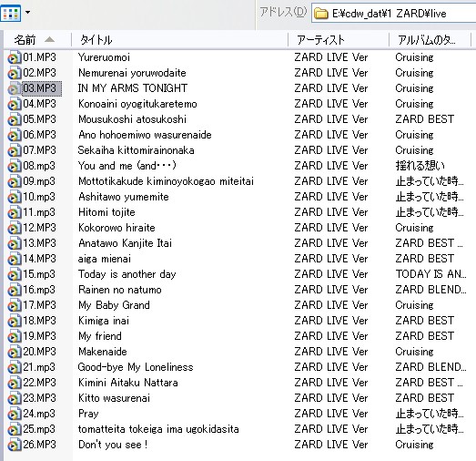Click the title Don't you see !
The image size is (476, 461).
(113, 445)
